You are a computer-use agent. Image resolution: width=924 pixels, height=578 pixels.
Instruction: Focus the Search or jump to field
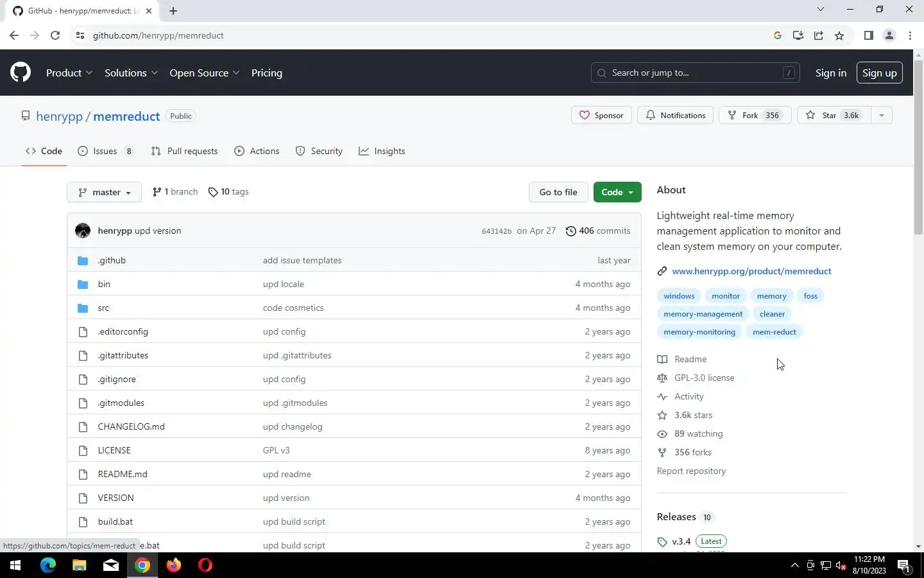(x=696, y=73)
